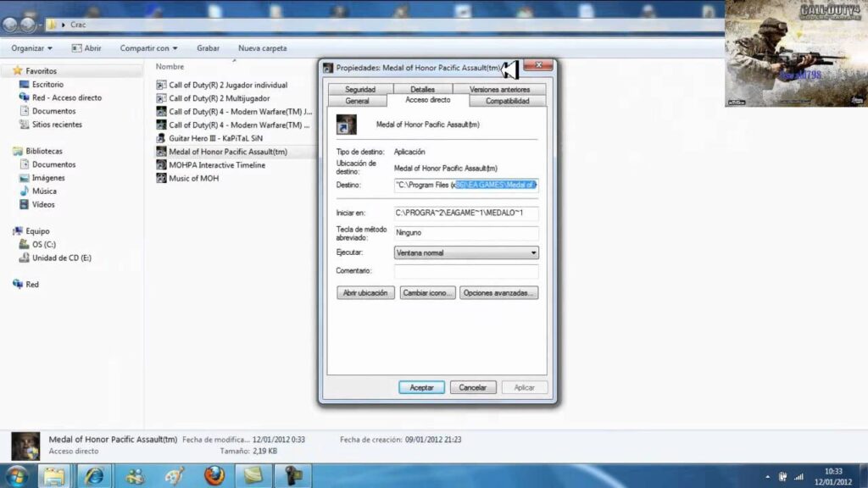Expand the Organizar menu
Image resolution: width=868 pixels, height=488 pixels.
coord(31,48)
